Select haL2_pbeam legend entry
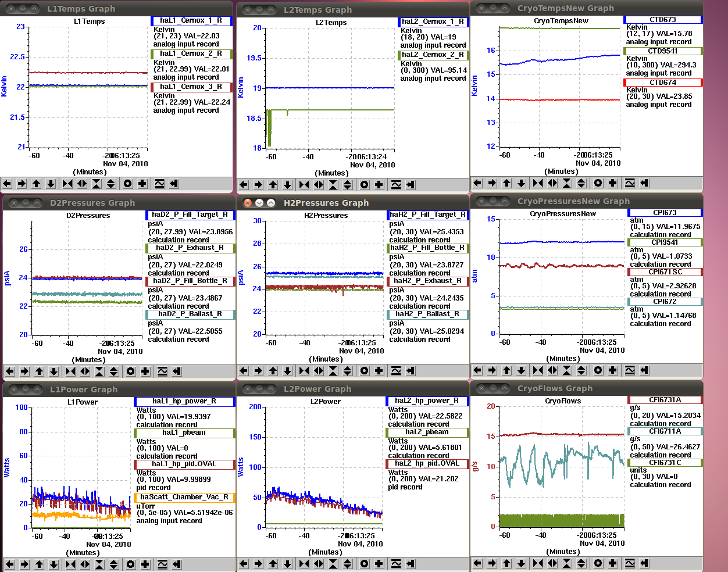This screenshot has width=728, height=572. pos(427,432)
